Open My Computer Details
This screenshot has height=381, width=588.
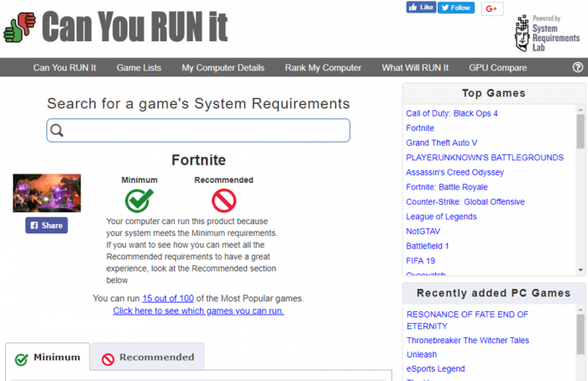pyautogui.click(x=223, y=68)
